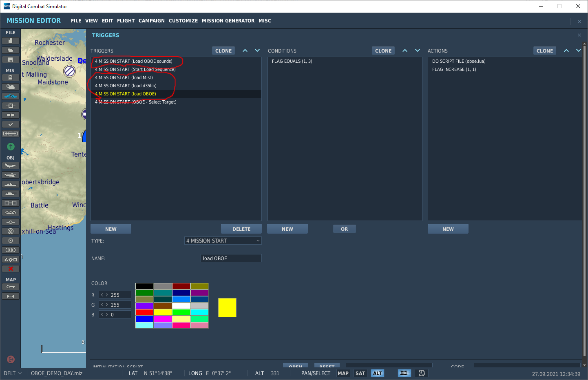Pick the red color swatch
Viewport: 588px width, 380px height.
(144, 312)
